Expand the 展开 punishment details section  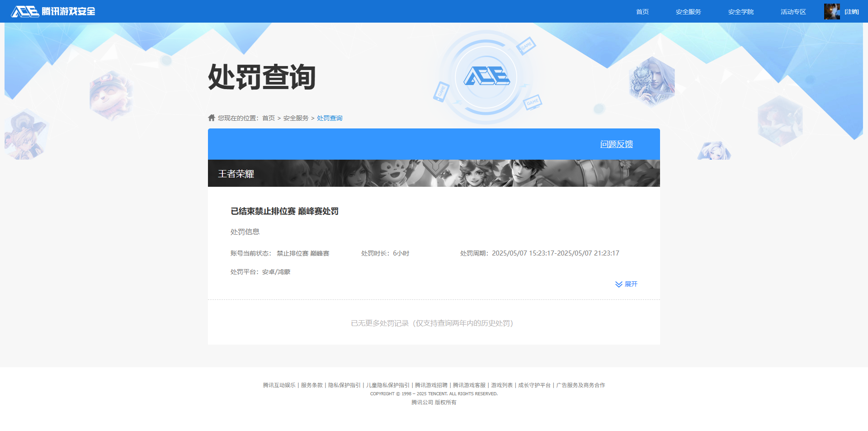(x=631, y=284)
